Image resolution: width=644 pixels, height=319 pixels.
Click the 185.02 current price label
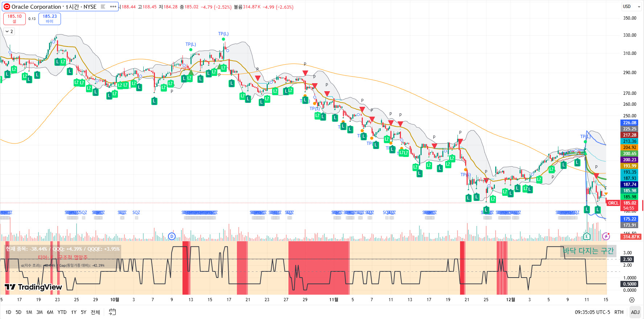click(x=630, y=203)
